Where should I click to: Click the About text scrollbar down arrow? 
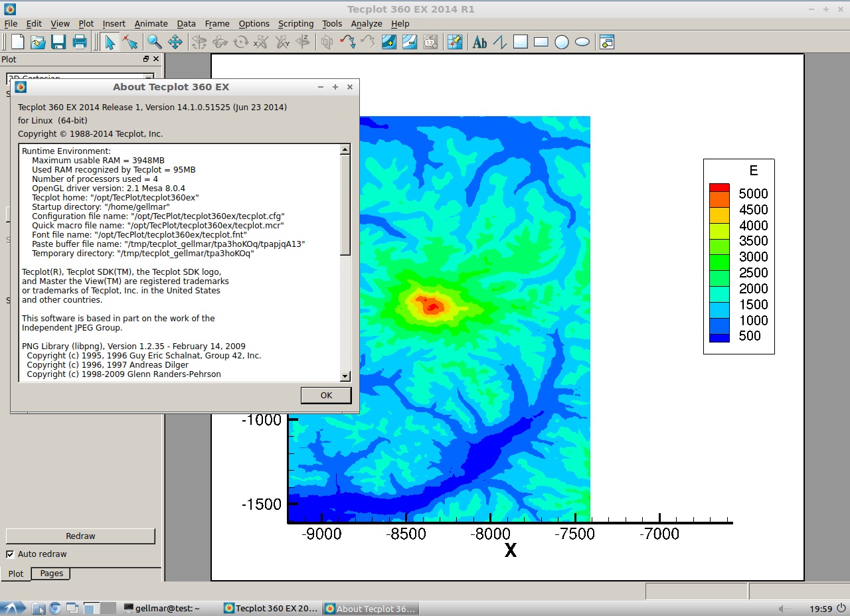345,376
